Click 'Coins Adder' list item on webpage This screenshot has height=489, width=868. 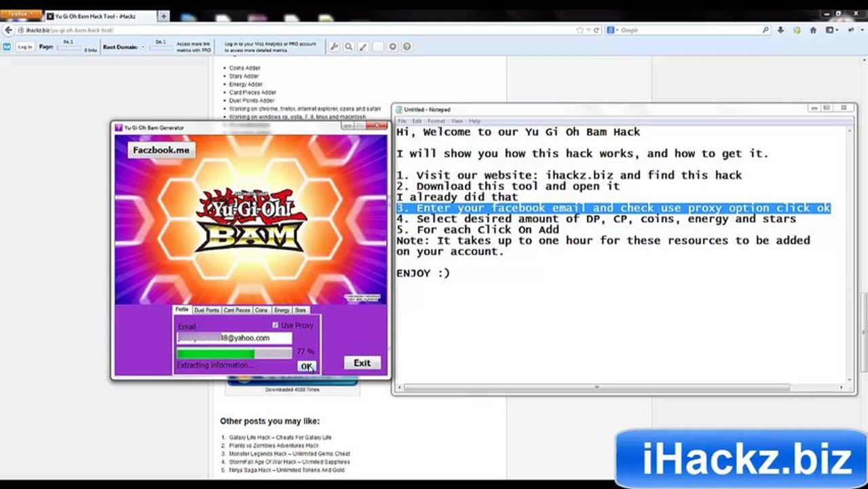pyautogui.click(x=244, y=68)
